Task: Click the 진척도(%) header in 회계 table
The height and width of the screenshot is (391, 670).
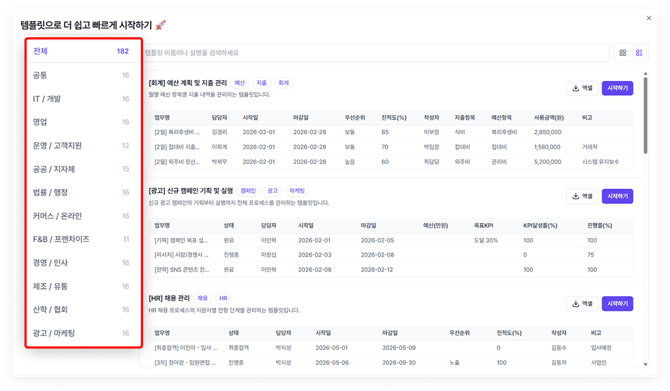Action: pos(394,118)
